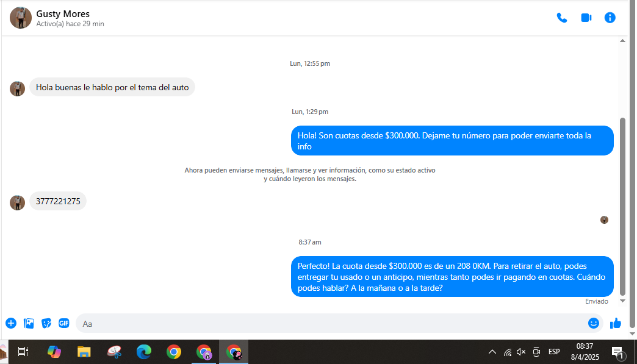This screenshot has height=364, width=637.
Task: Click the chat scrollbar up arrow
Action: coord(622,41)
